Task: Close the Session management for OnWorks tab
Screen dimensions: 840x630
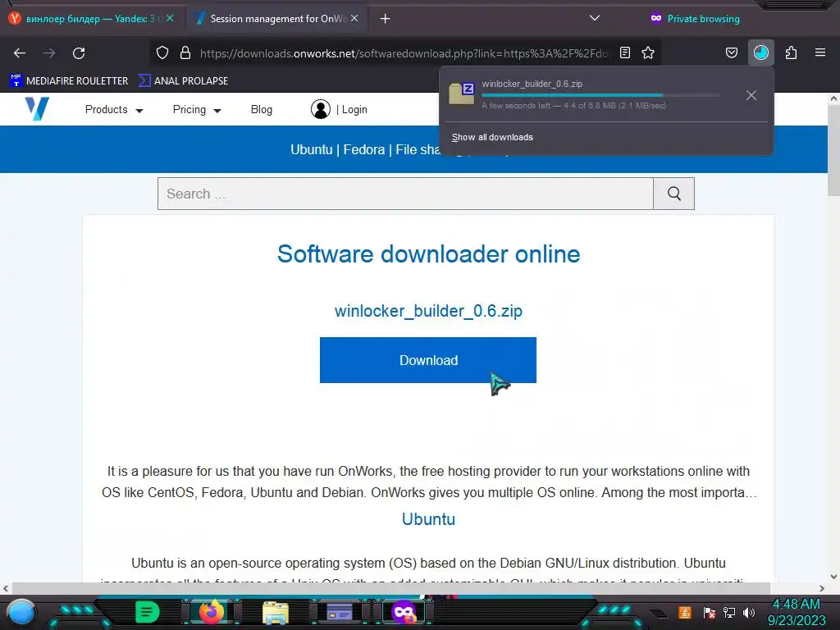Action: (354, 18)
